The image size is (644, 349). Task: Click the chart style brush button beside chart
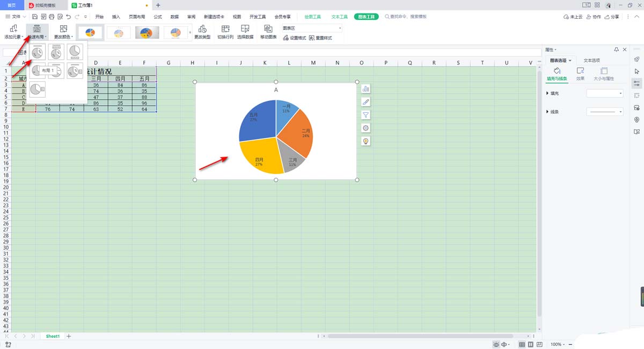[x=366, y=101]
